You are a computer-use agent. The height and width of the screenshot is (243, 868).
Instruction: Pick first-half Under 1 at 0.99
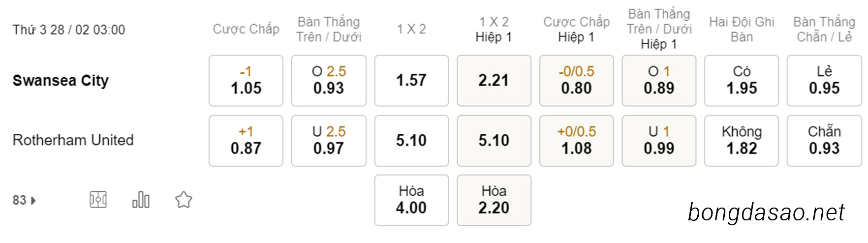pyautogui.click(x=659, y=141)
